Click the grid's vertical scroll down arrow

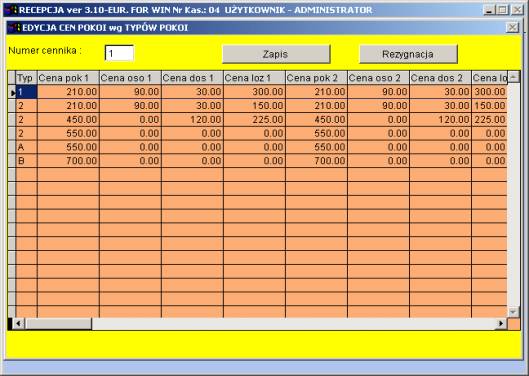pos(513,312)
